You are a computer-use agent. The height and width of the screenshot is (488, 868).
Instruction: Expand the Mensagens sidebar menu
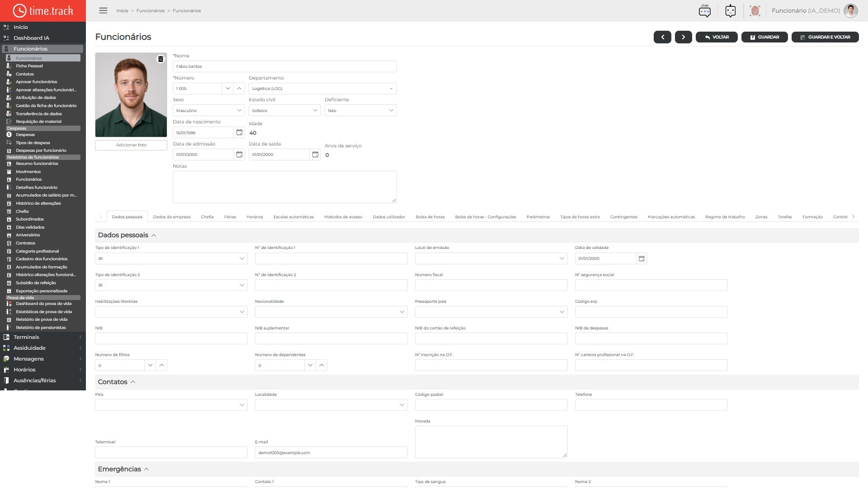(43, 359)
